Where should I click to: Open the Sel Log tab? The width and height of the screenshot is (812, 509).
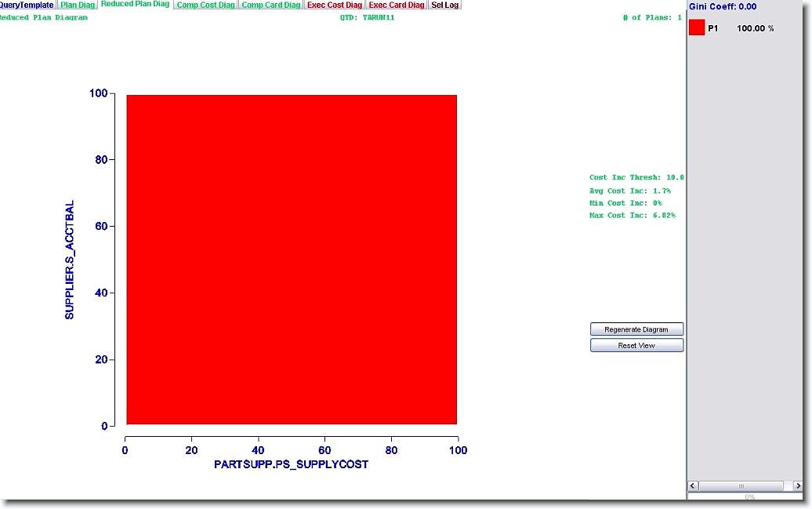(444, 5)
